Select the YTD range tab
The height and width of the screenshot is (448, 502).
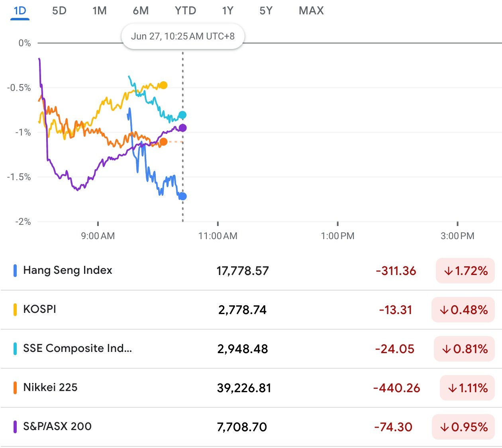pyautogui.click(x=185, y=11)
